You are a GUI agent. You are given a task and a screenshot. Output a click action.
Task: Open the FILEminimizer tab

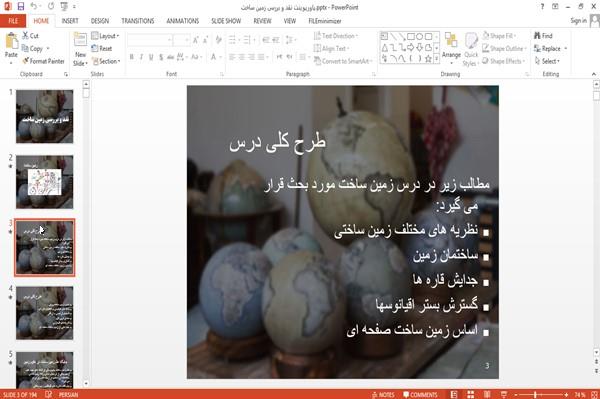tap(325, 21)
